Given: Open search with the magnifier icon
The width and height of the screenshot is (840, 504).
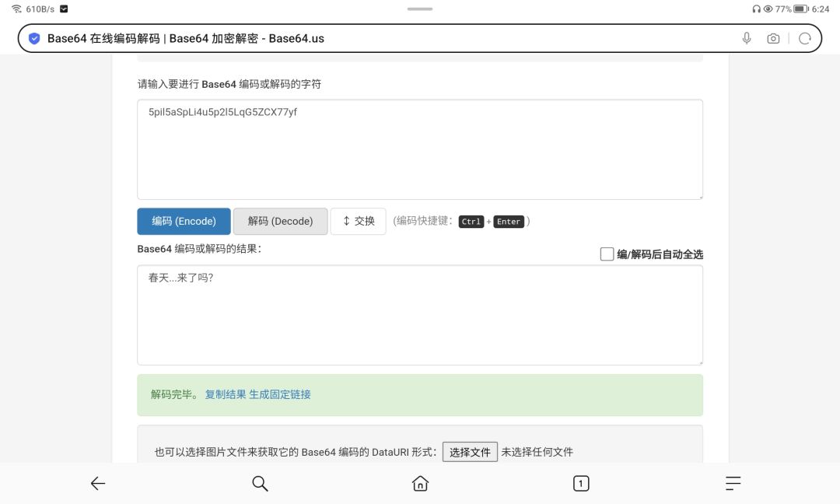Looking at the screenshot, I should pos(260,484).
